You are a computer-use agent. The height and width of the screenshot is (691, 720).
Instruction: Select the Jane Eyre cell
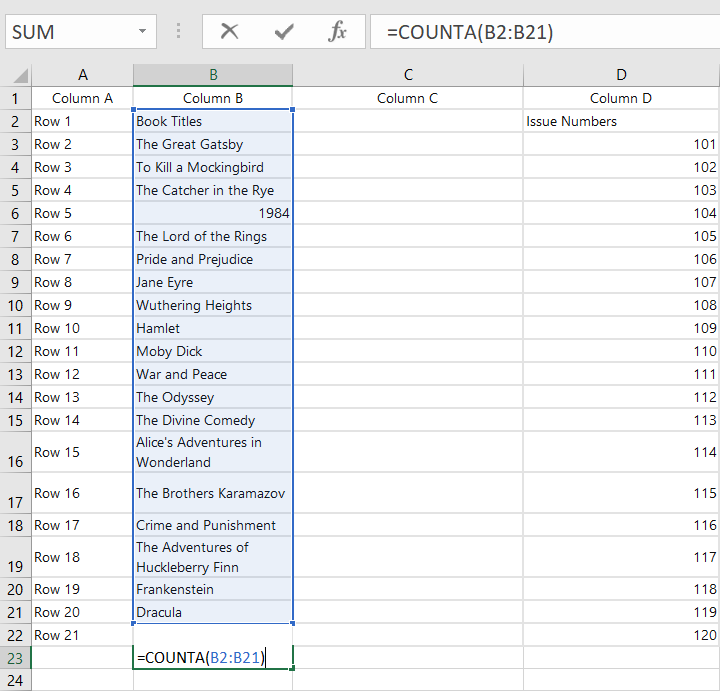pyautogui.click(x=213, y=282)
